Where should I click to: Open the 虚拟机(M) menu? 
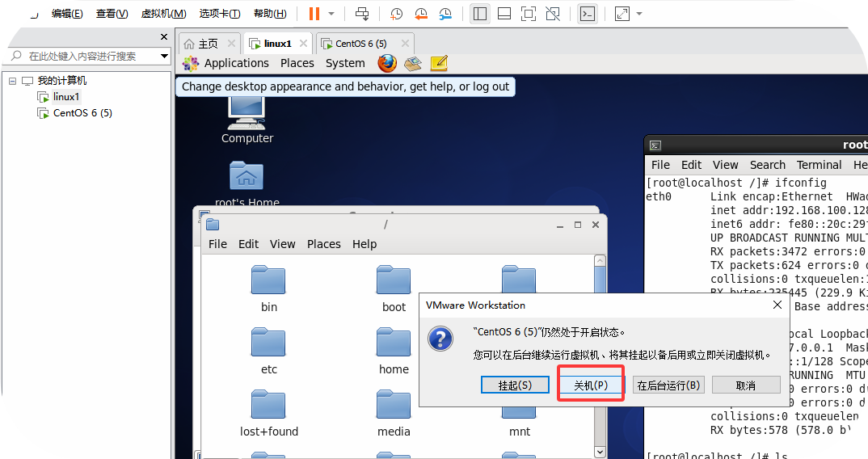[x=163, y=14]
